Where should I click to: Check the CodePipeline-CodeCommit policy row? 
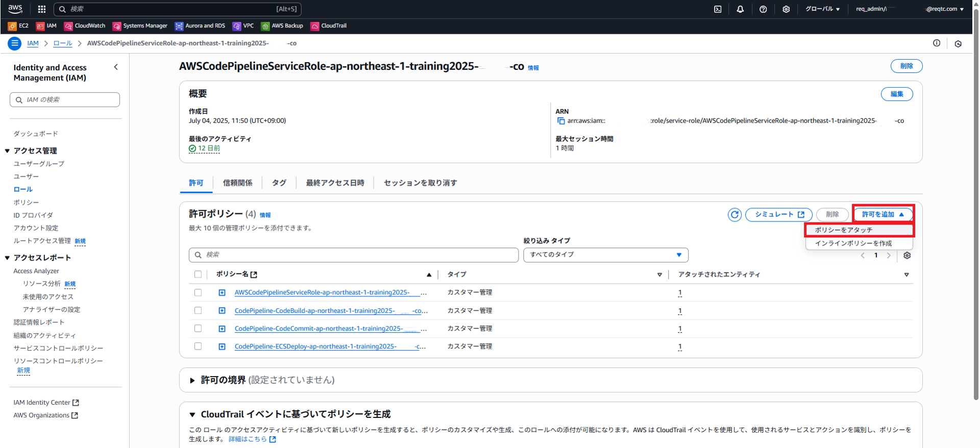point(198,329)
